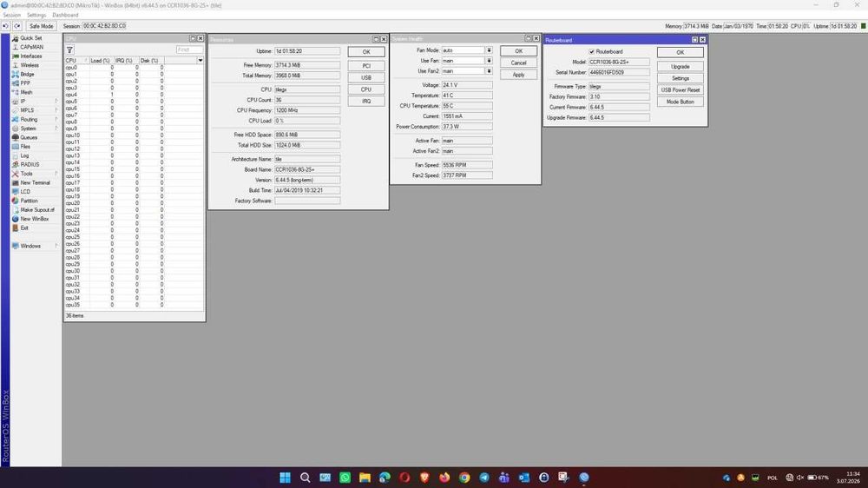Viewport: 868px width, 488px height.
Task: Toggle the Routerboard checkbox
Action: 592,51
